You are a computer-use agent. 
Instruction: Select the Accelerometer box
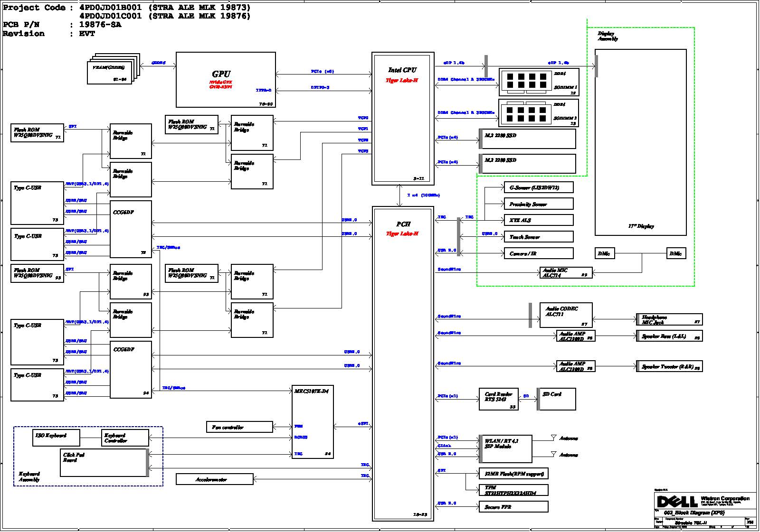(x=214, y=479)
